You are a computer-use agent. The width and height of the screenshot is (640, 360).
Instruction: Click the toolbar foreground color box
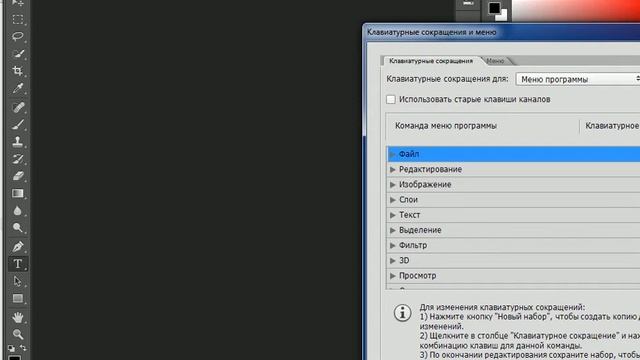click(x=14, y=358)
